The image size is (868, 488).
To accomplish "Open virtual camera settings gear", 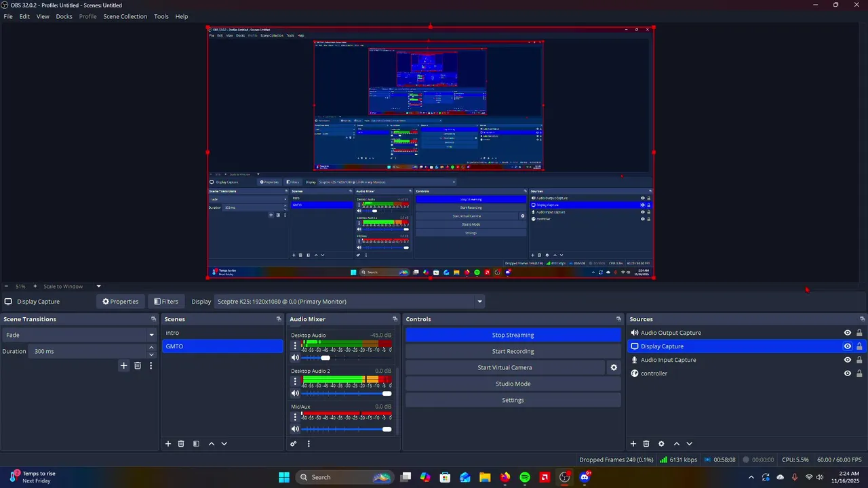I will pyautogui.click(x=614, y=367).
